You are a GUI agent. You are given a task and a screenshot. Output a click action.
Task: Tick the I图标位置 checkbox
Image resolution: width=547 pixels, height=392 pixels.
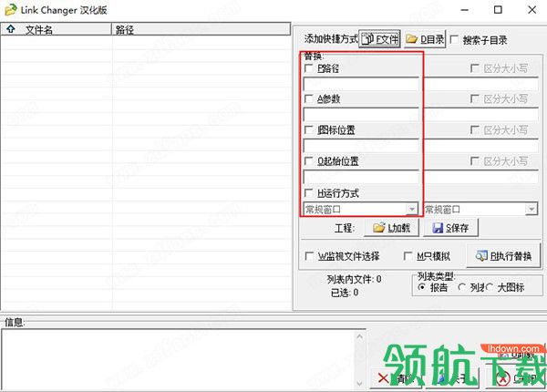tap(309, 130)
